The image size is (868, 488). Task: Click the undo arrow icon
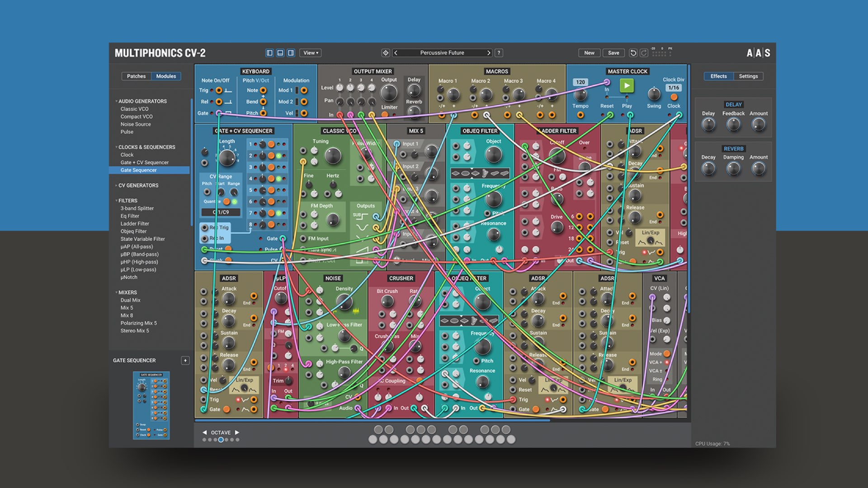tap(633, 53)
